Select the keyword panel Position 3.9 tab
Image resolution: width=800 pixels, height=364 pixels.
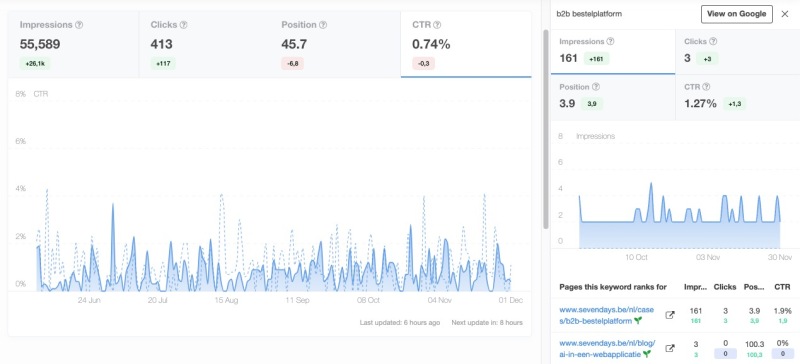click(613, 98)
